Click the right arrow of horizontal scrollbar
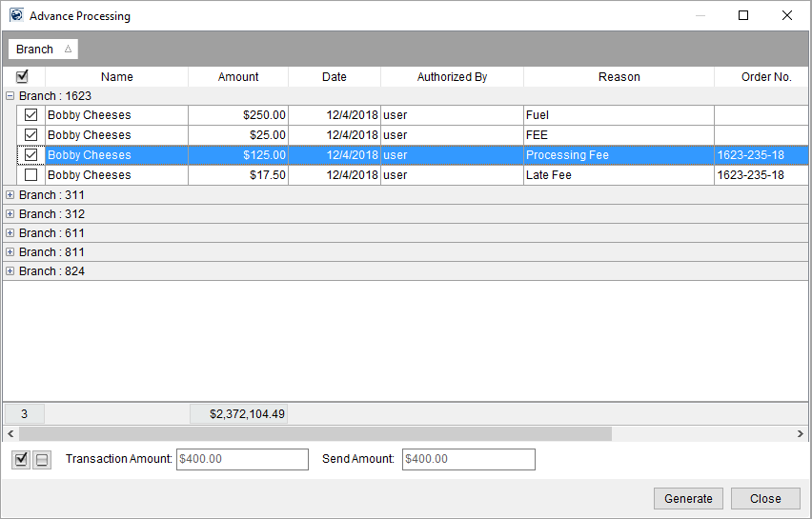This screenshot has height=519, width=812. (x=801, y=433)
